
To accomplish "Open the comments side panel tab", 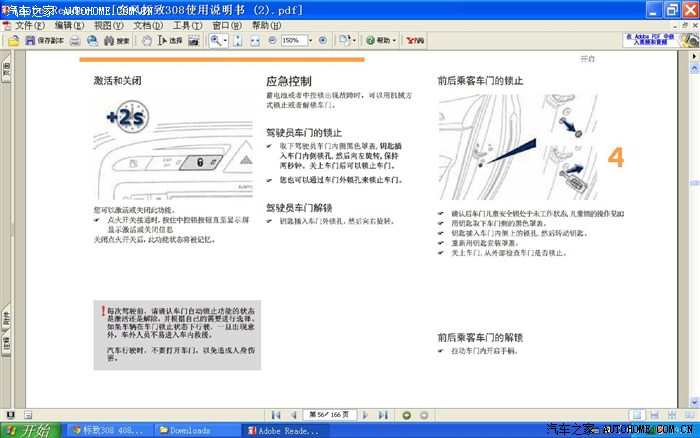I will [6, 343].
